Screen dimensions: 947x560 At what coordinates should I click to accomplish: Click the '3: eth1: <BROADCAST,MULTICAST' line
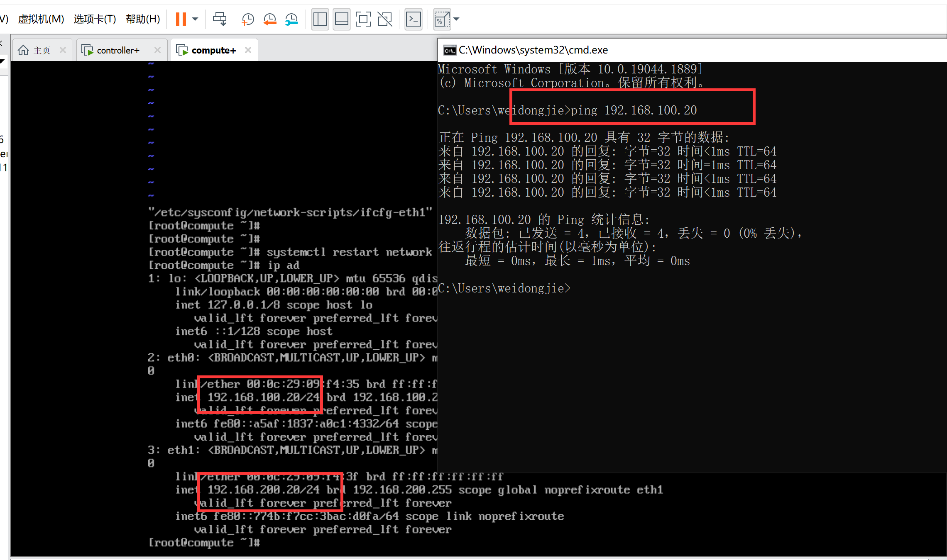pos(293,450)
